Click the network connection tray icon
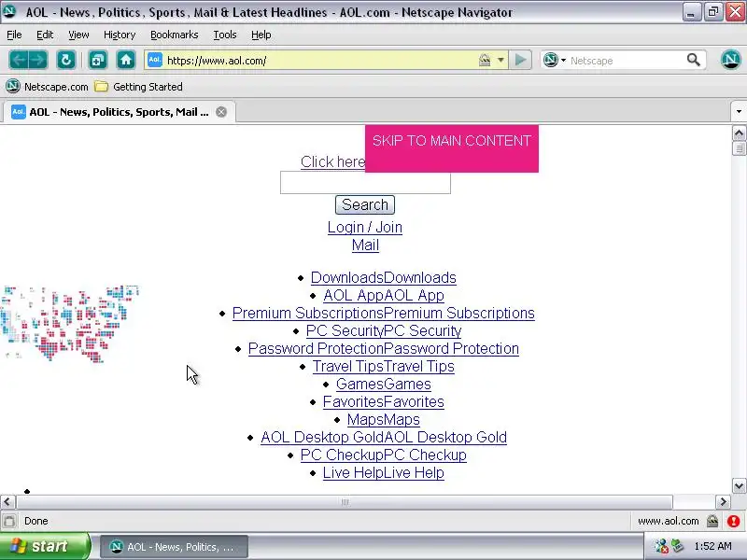This screenshot has width=747, height=560. click(x=661, y=546)
